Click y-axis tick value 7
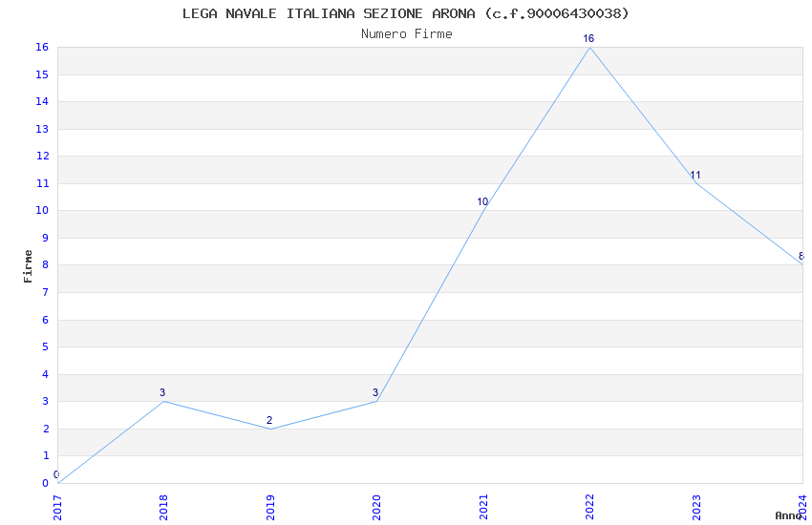The width and height of the screenshot is (812, 525). [x=46, y=293]
